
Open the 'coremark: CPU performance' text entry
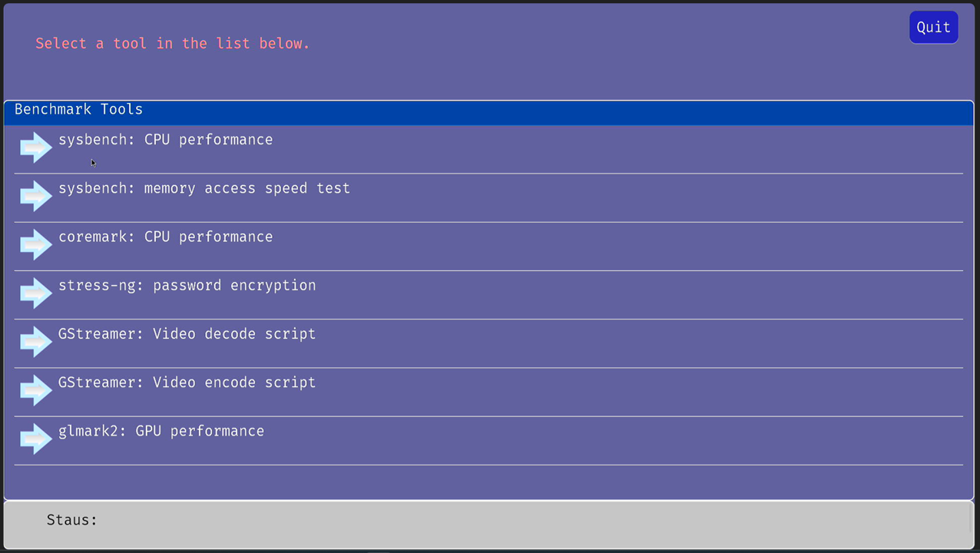click(165, 237)
